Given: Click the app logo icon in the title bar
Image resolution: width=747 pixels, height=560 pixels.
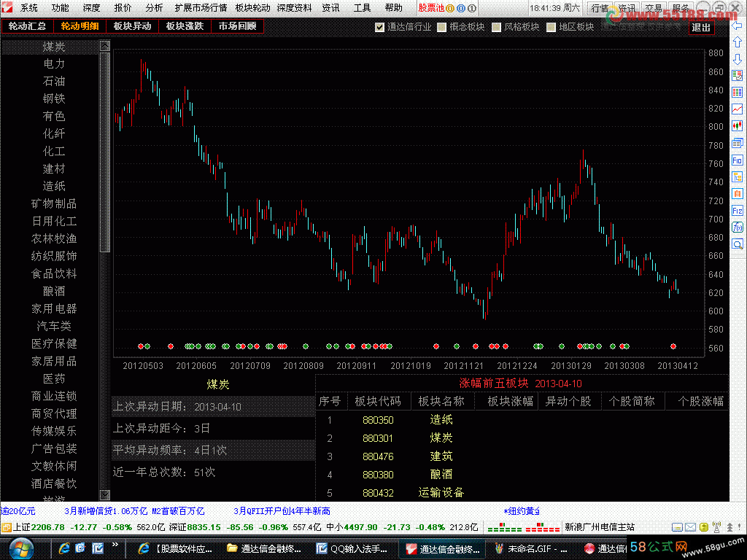Looking at the screenshot, I should 7,7.
